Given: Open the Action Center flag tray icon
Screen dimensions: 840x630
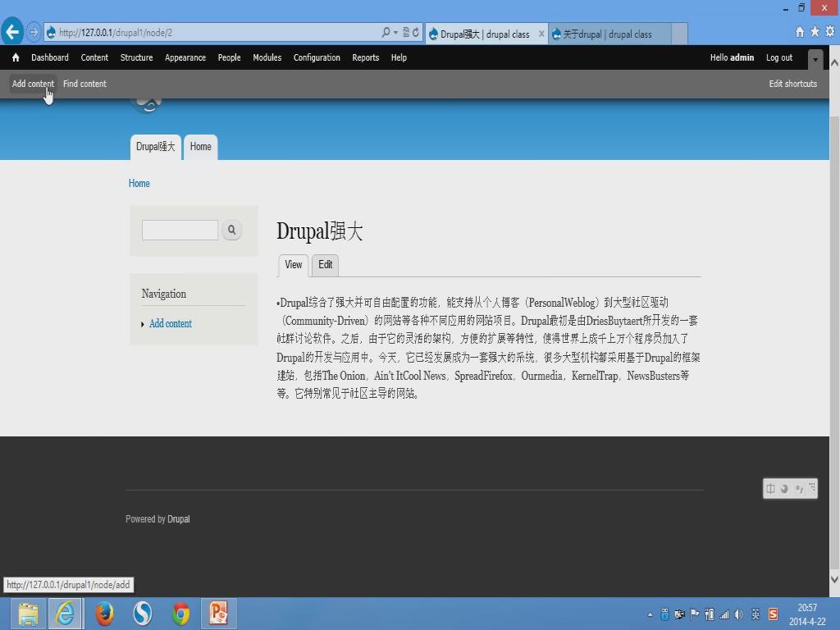Looking at the screenshot, I should [x=695, y=614].
